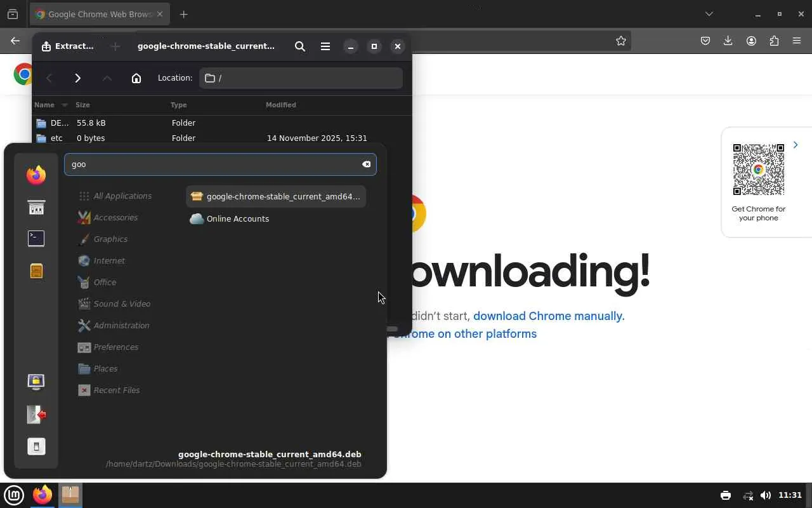The width and height of the screenshot is (812, 508).
Task: Go up one level in archive manager
Action: pos(107,78)
